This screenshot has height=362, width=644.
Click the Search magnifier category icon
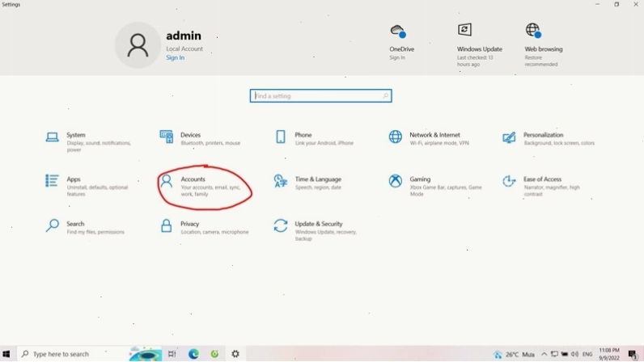click(52, 225)
